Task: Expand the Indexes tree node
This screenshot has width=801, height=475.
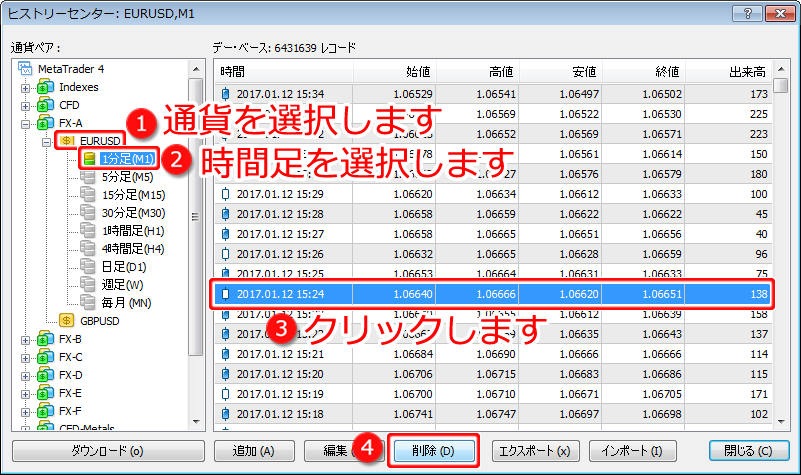Action: [x=25, y=88]
